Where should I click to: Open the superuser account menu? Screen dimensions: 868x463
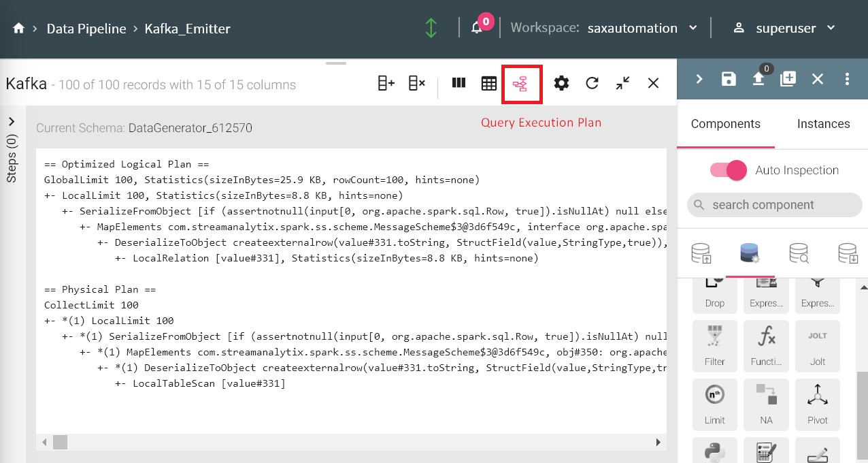[x=784, y=29]
